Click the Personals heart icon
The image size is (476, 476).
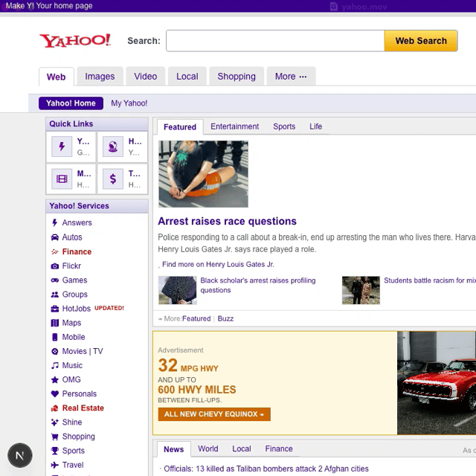(x=54, y=393)
